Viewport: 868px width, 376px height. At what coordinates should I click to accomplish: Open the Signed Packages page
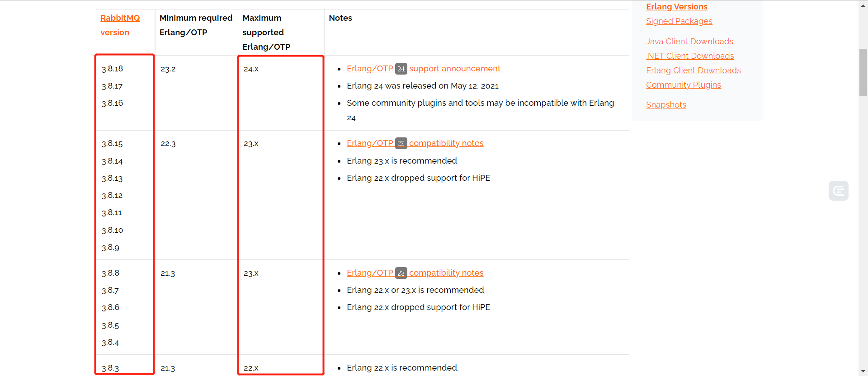pos(679,21)
